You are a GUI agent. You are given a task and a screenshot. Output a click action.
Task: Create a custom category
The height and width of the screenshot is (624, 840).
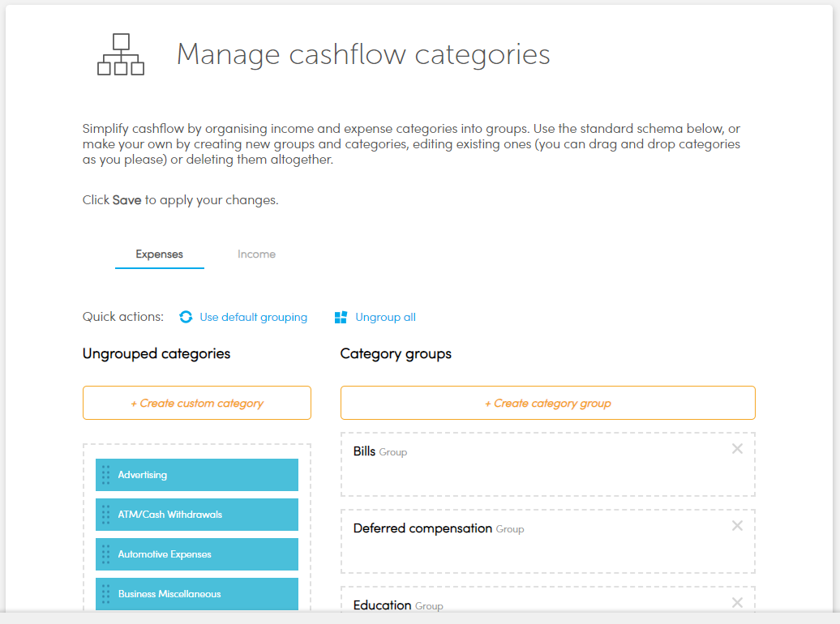(197, 403)
